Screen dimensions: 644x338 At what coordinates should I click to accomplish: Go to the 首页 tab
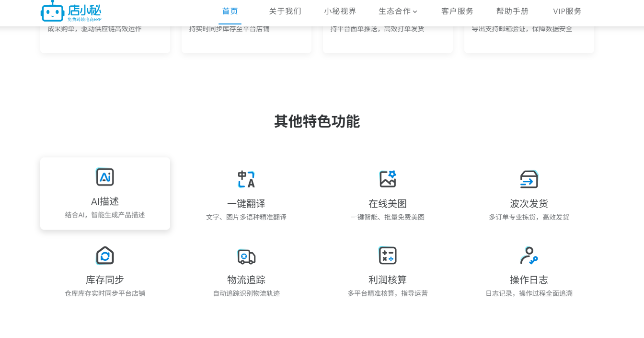pos(230,11)
